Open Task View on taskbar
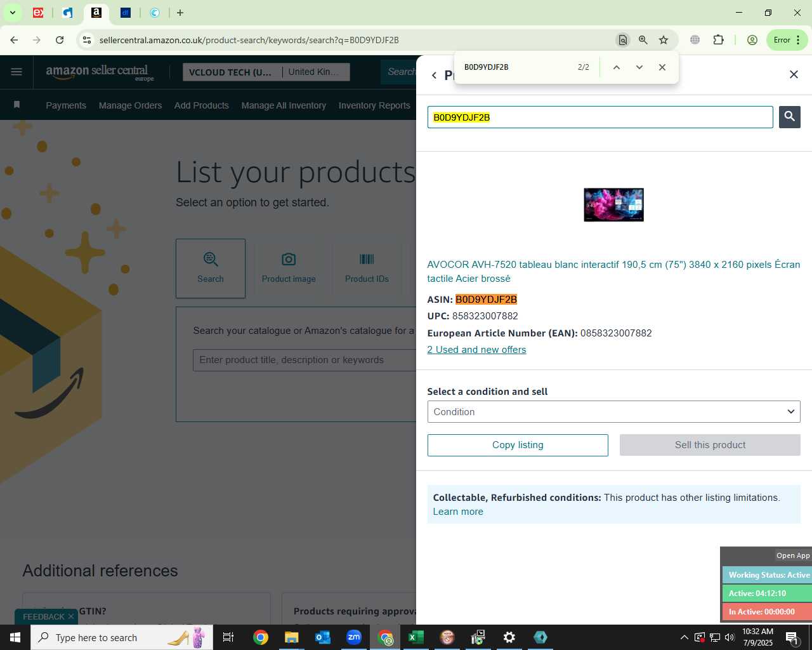This screenshot has height=650, width=812. point(229,637)
